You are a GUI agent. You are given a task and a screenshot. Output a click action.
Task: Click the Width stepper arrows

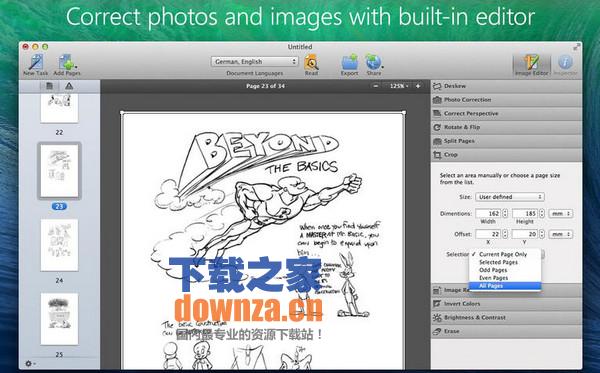point(505,213)
